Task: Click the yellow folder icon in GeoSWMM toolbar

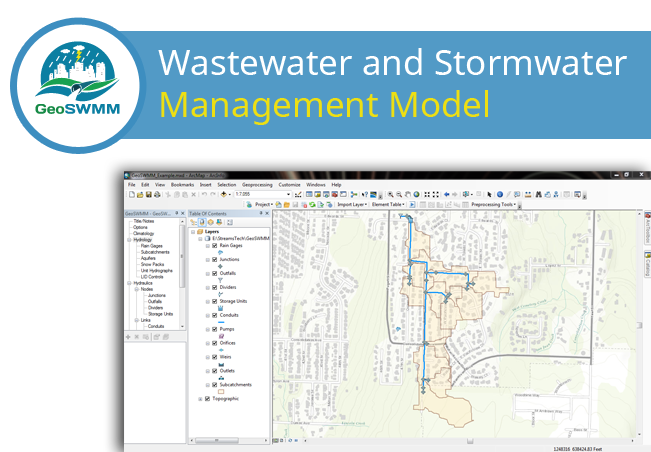Action: point(286,205)
